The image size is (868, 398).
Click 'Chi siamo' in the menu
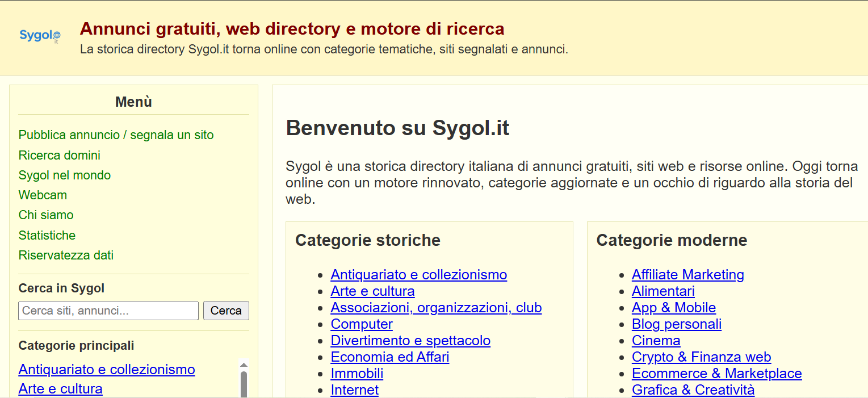(x=45, y=215)
